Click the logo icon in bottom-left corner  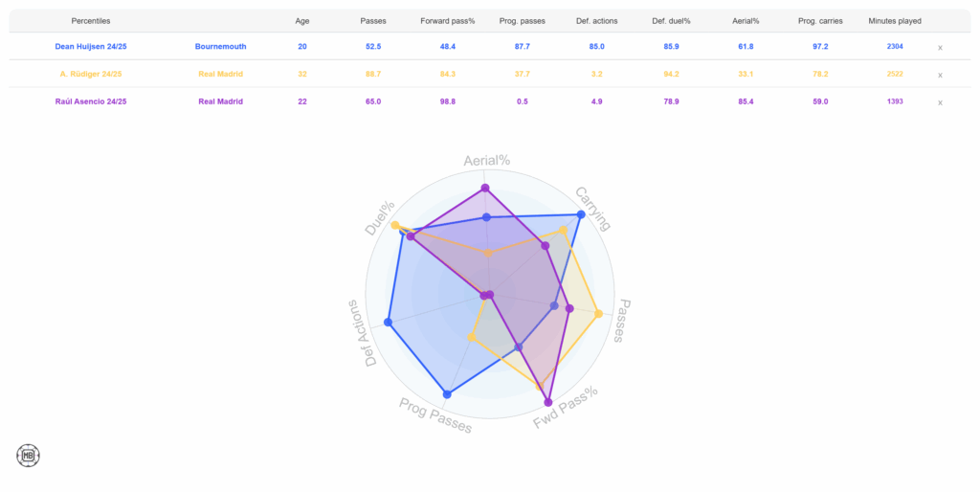point(29,456)
